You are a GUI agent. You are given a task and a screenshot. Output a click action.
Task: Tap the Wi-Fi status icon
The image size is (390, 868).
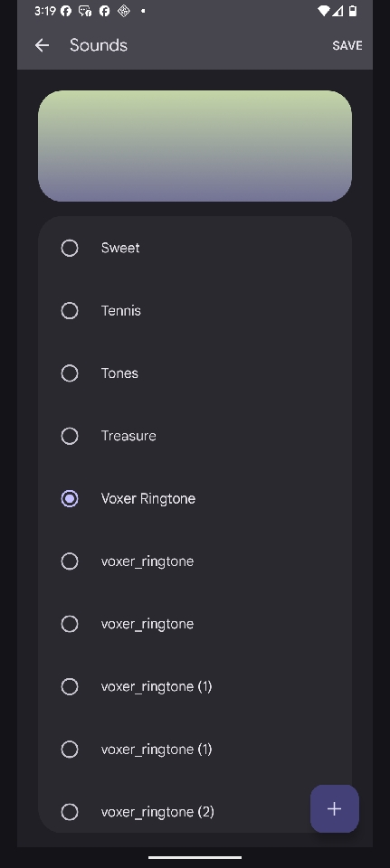pyautogui.click(x=324, y=11)
